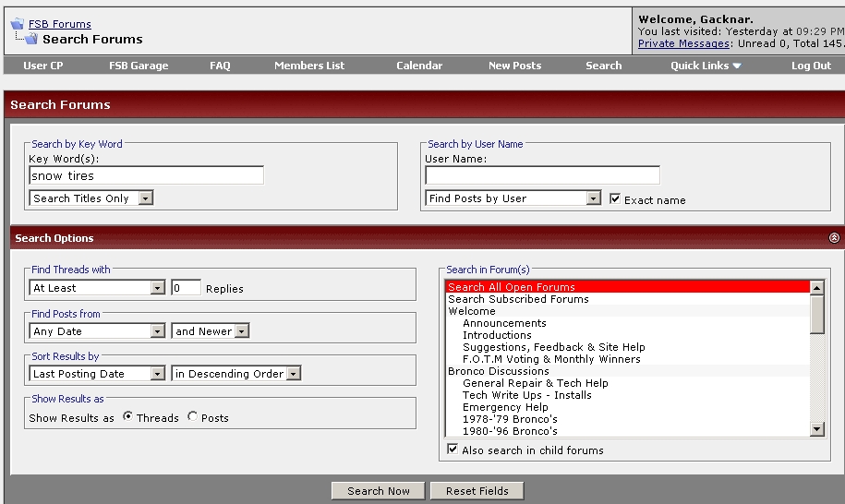Select General Repair & Tech Help forum

628,383
